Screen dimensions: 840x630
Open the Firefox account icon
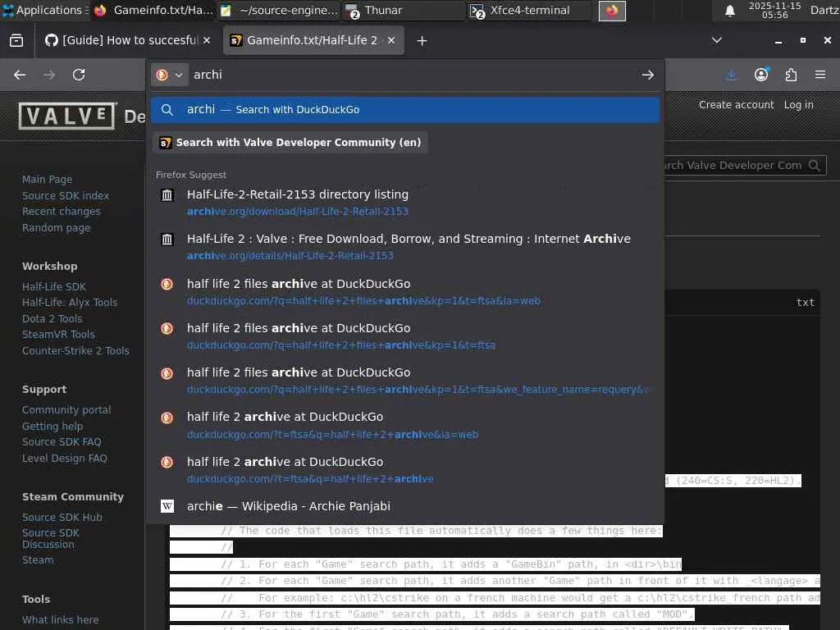(761, 75)
